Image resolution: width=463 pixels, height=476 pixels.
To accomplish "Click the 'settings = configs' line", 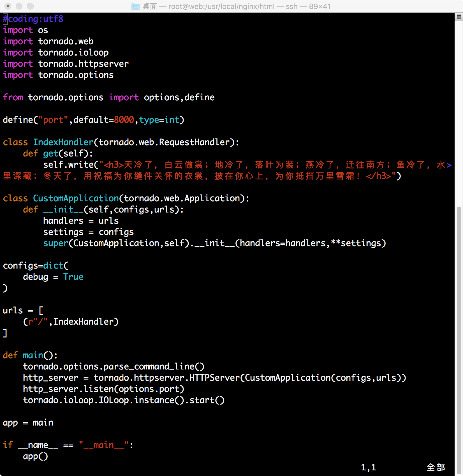I will click(x=89, y=232).
